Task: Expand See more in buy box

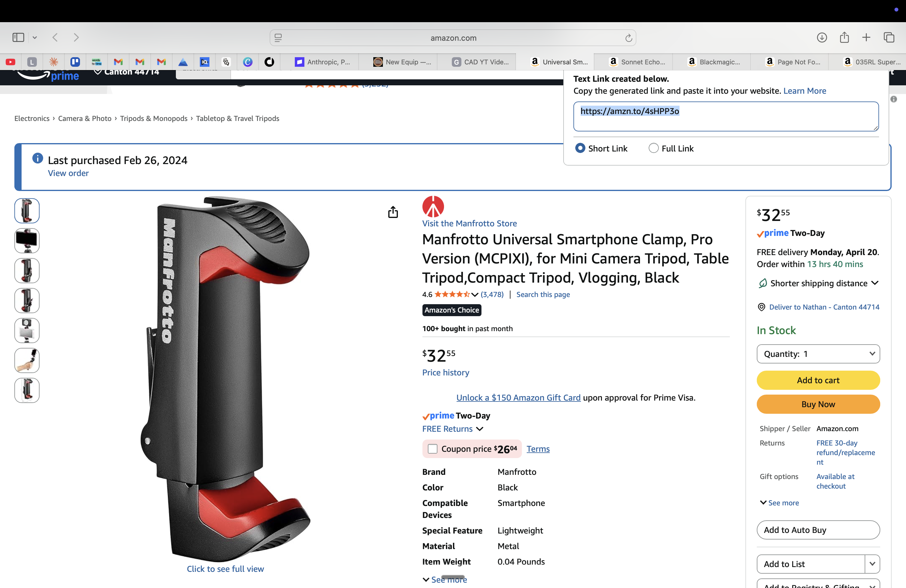Action: (x=779, y=503)
